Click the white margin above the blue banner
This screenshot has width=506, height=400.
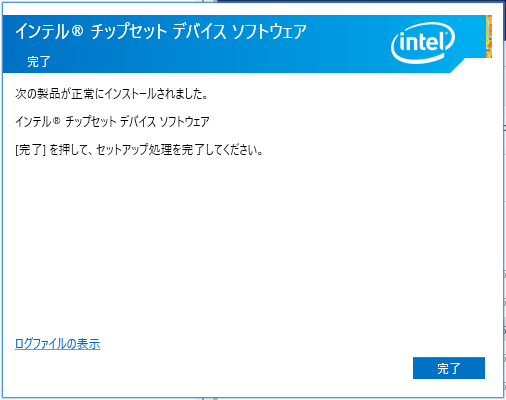[x=247, y=10]
